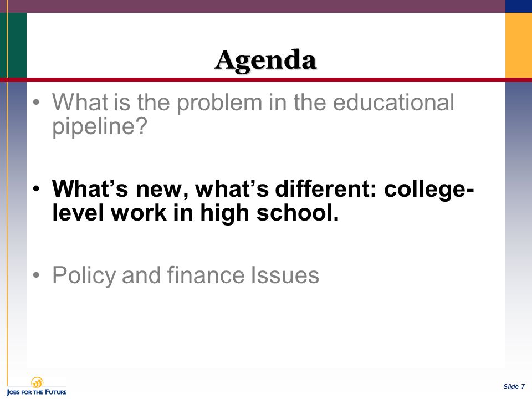Viewport: 532px width, 399px height.
Task: Click the dark blue square at top-right
Action: tap(519, 6)
